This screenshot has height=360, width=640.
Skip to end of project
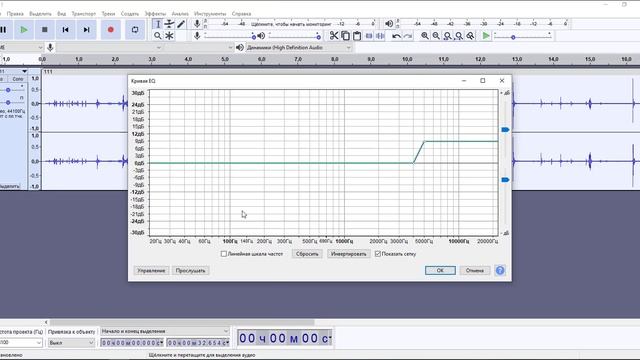86,30
